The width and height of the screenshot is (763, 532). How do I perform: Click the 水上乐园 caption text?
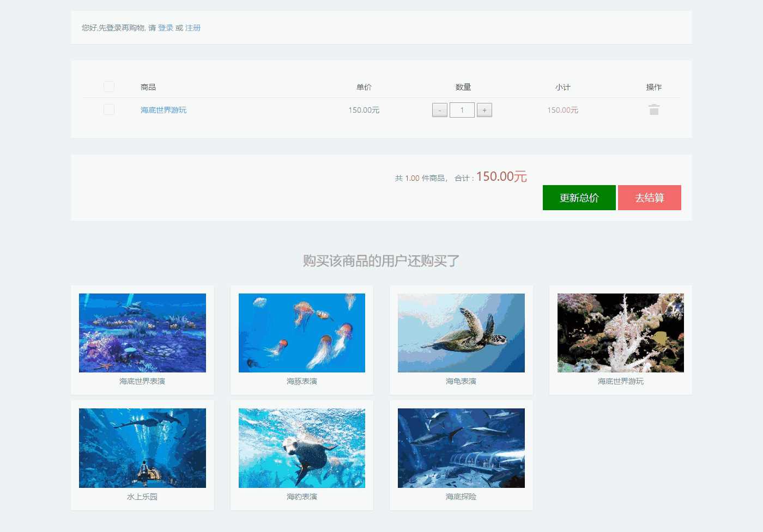(142, 497)
